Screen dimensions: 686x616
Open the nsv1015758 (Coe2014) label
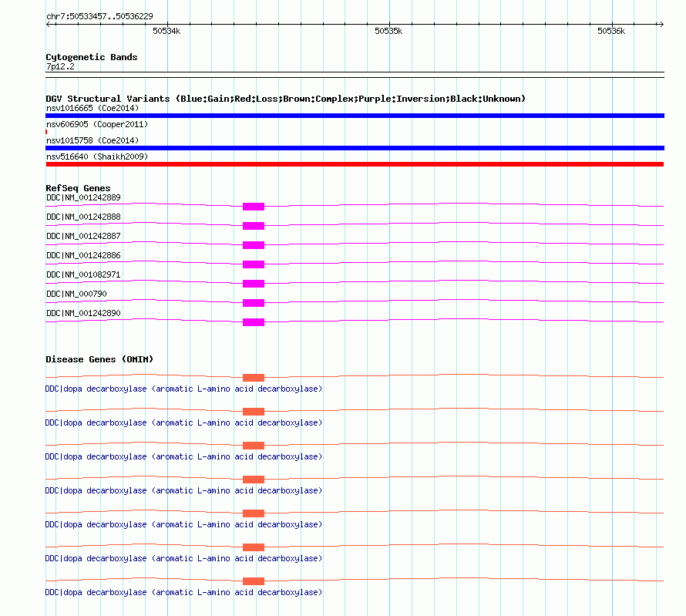click(x=92, y=140)
